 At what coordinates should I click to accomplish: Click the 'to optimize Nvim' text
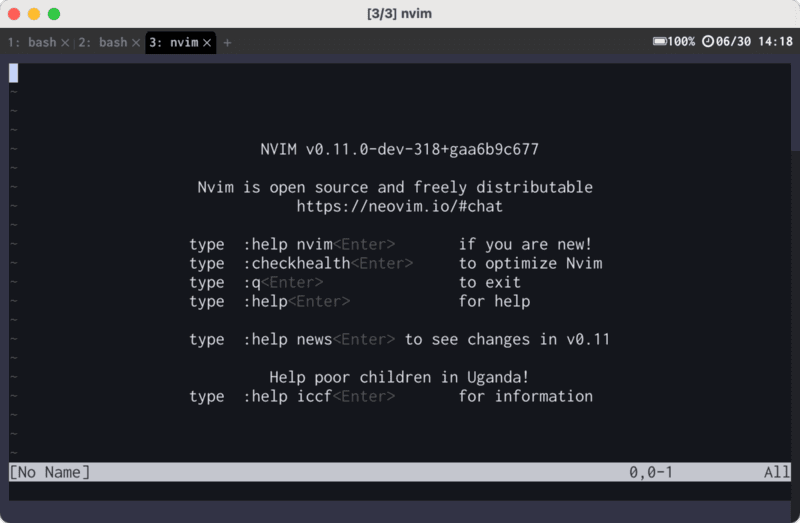[x=531, y=263]
